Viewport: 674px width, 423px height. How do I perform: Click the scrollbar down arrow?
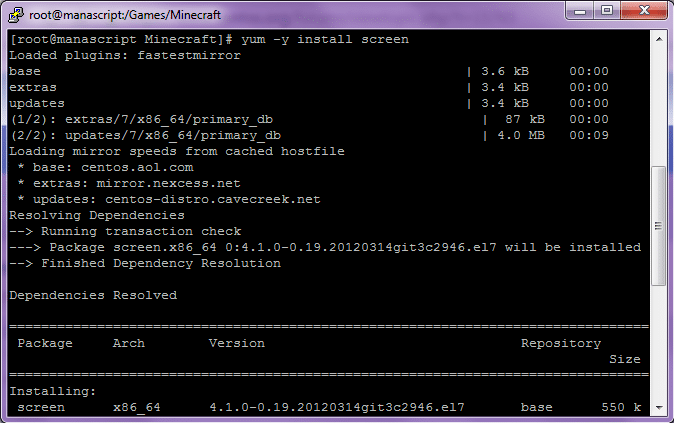pyautogui.click(x=658, y=408)
